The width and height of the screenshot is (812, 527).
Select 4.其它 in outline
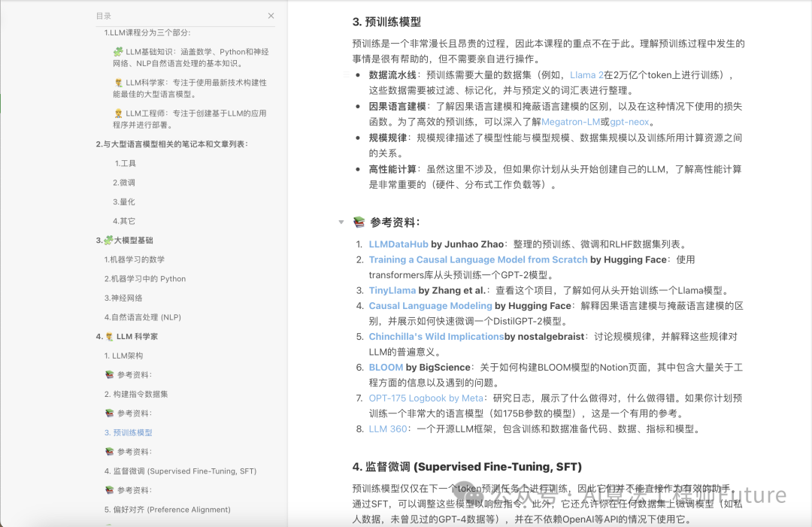(x=124, y=221)
